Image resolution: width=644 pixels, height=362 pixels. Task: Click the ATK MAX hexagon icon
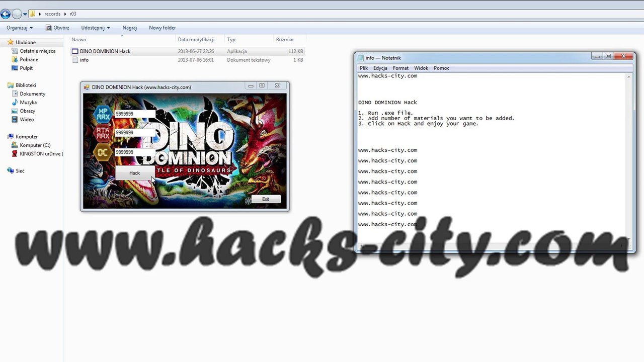tap(103, 133)
